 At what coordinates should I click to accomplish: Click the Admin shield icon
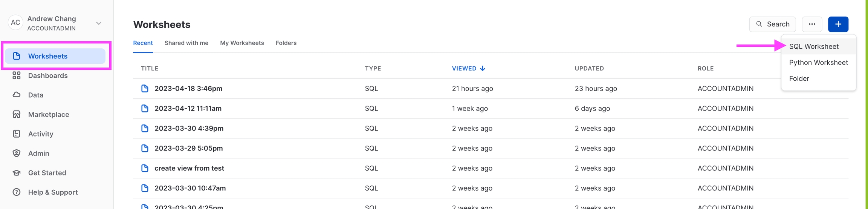point(16,153)
